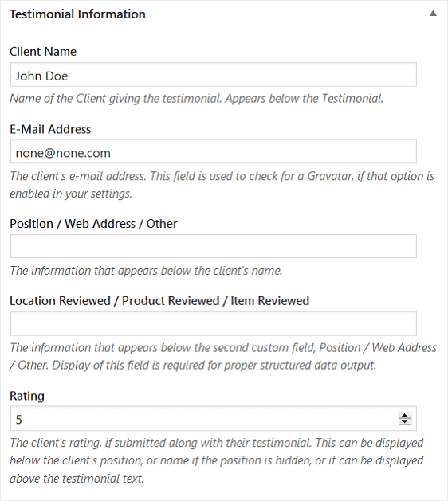The image size is (448, 501).
Task: Place cursor after the Rating value 5
Action: click(x=24, y=419)
